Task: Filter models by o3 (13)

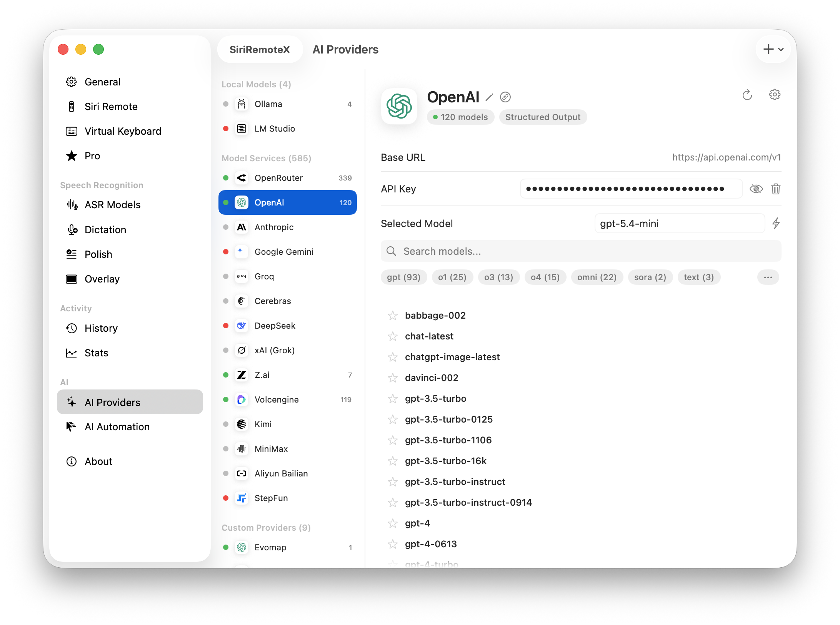Action: 498,277
